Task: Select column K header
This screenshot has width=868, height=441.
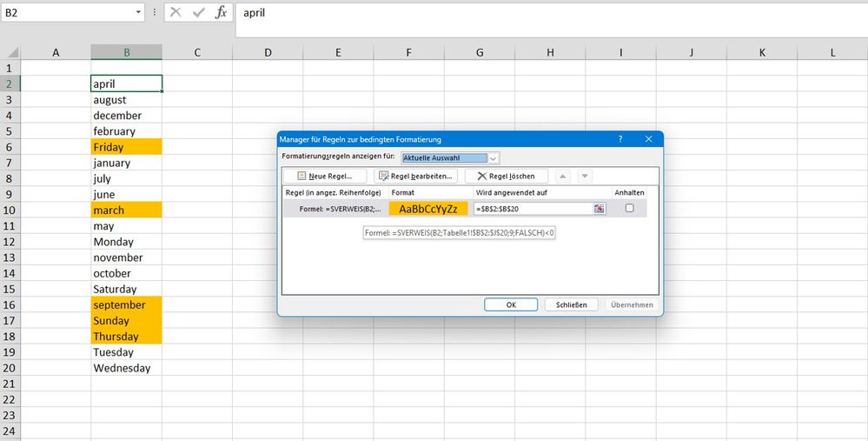Action: pyautogui.click(x=762, y=53)
